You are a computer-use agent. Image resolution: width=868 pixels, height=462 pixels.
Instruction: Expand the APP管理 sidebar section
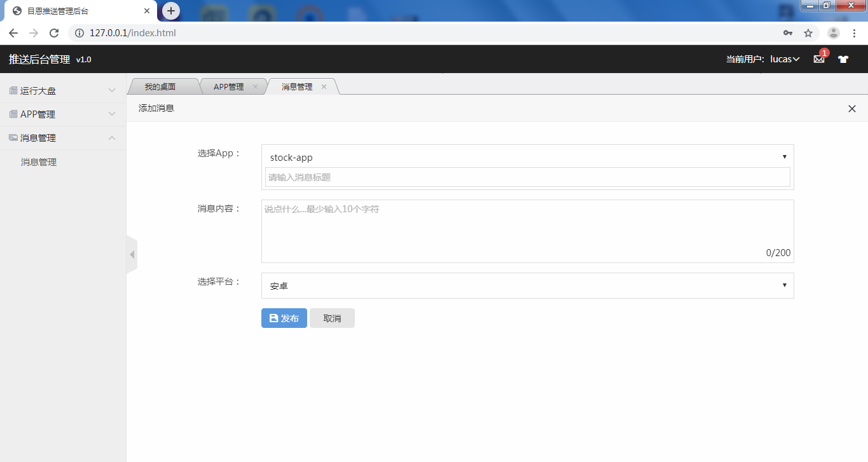(x=63, y=114)
